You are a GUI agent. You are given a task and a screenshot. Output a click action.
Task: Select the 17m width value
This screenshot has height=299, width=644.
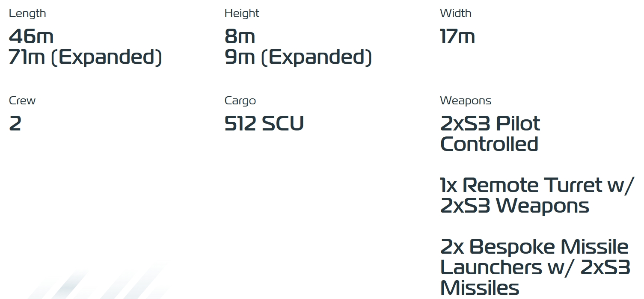457,37
